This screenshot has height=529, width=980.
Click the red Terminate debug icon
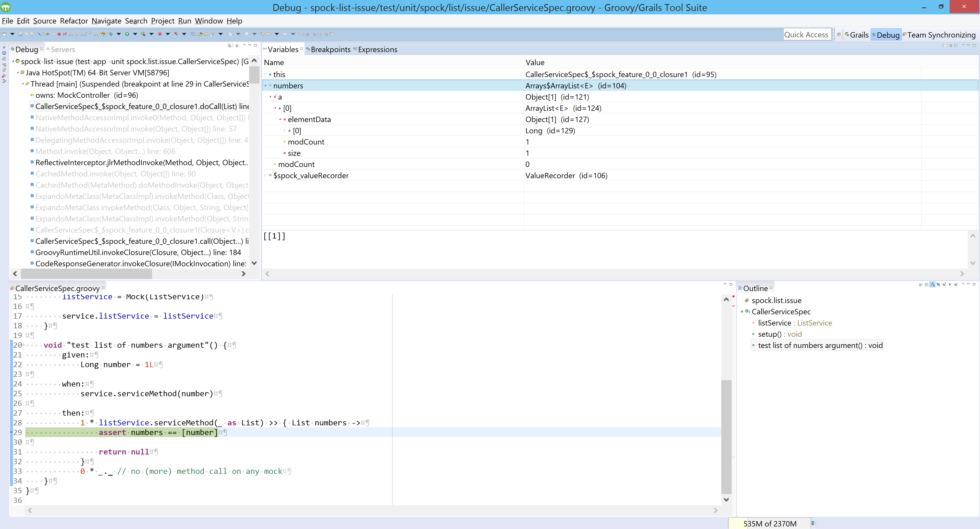pos(59,34)
